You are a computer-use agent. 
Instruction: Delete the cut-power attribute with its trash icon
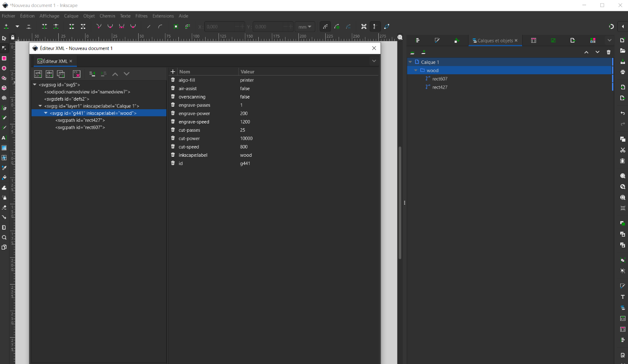173,138
